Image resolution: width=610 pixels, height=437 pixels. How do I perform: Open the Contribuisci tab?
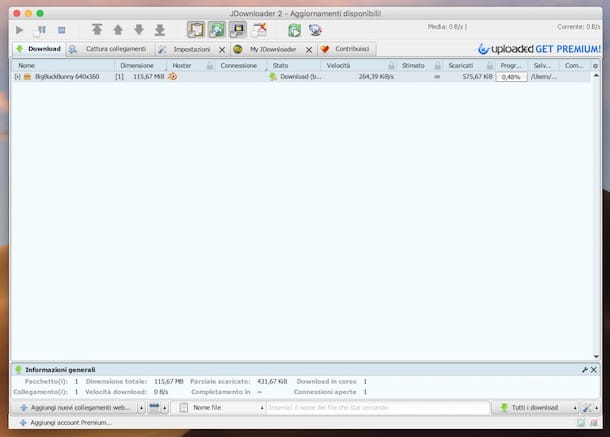(x=345, y=49)
